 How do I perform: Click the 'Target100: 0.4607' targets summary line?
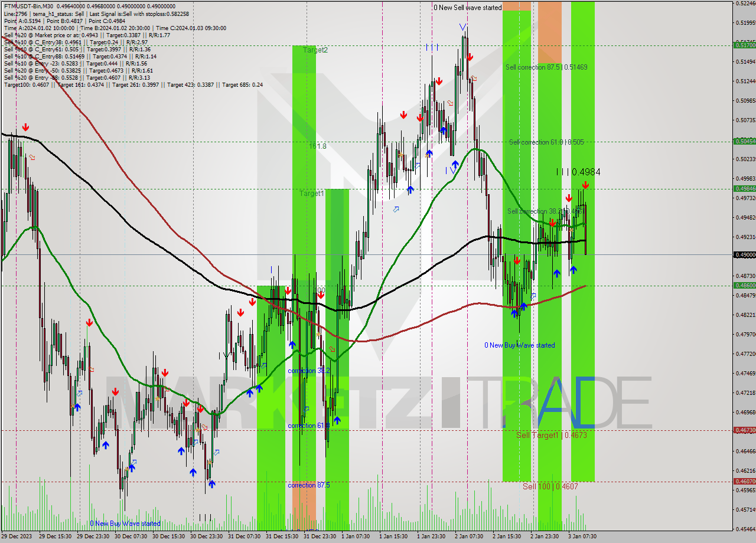coord(133,84)
